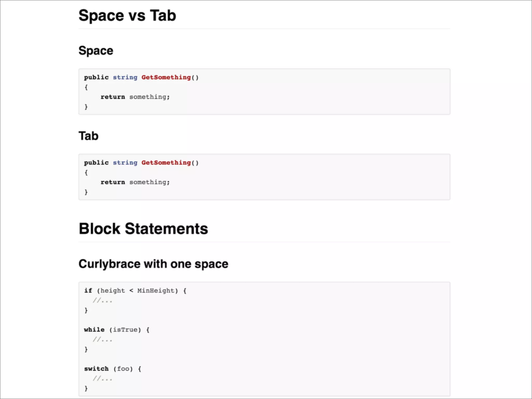The height and width of the screenshot is (399, 532).
Task: Click "return" keyword in the Space code block
Action: [x=113, y=97]
